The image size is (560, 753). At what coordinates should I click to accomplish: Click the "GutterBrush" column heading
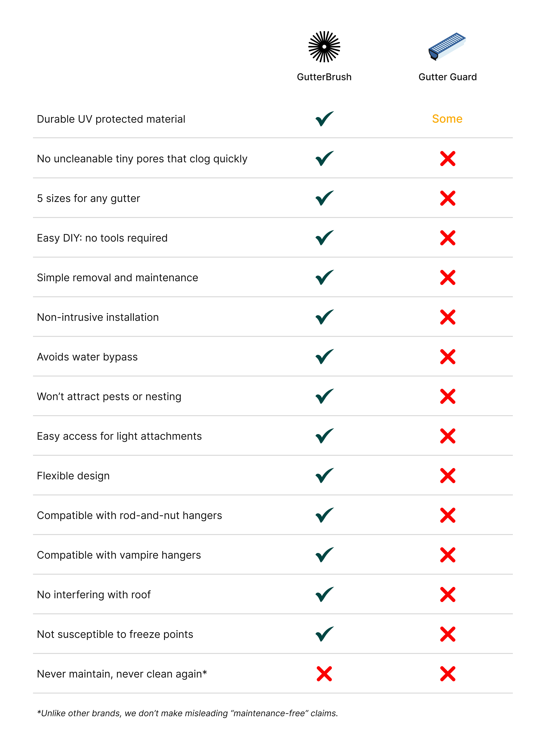click(x=324, y=77)
